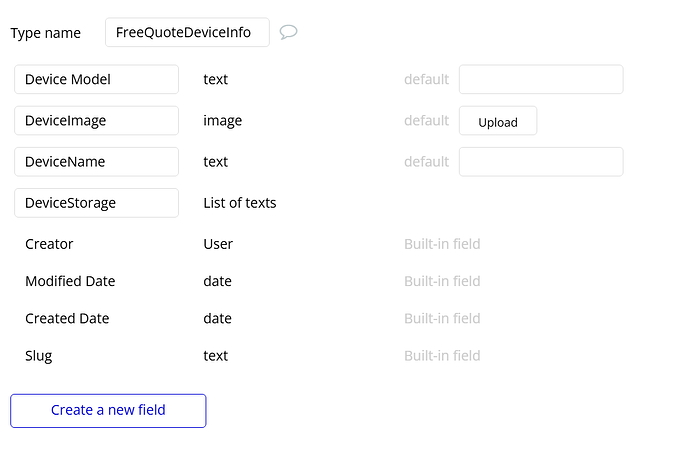Click the 'Type name' label
Image resolution: width=690 pixels, height=468 pixels.
click(x=46, y=33)
